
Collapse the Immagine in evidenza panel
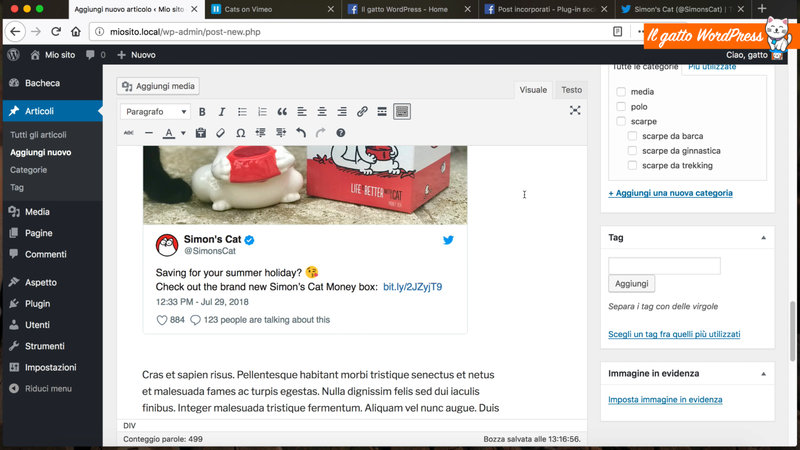763,374
